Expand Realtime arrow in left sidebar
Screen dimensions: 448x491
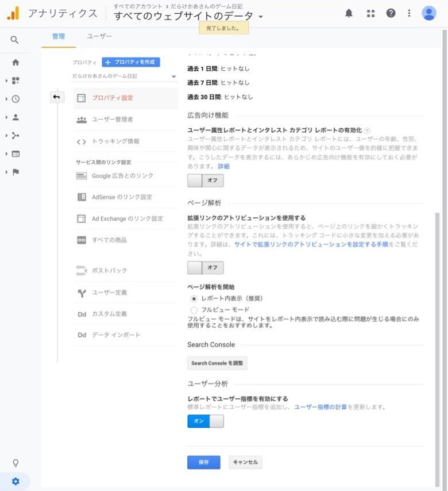(6, 99)
